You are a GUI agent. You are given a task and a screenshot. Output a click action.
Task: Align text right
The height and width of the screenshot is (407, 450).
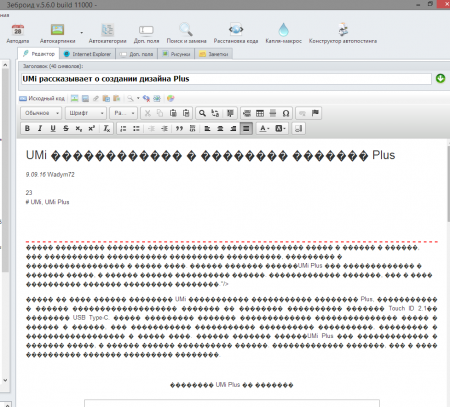(x=233, y=129)
